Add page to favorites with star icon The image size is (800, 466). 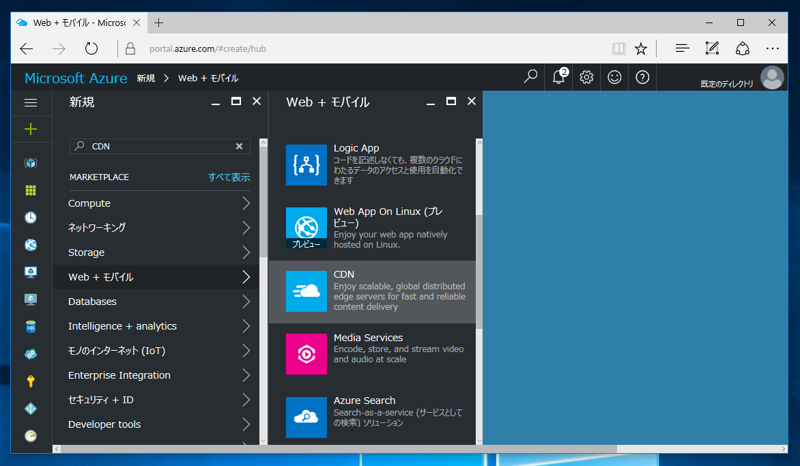(641, 48)
